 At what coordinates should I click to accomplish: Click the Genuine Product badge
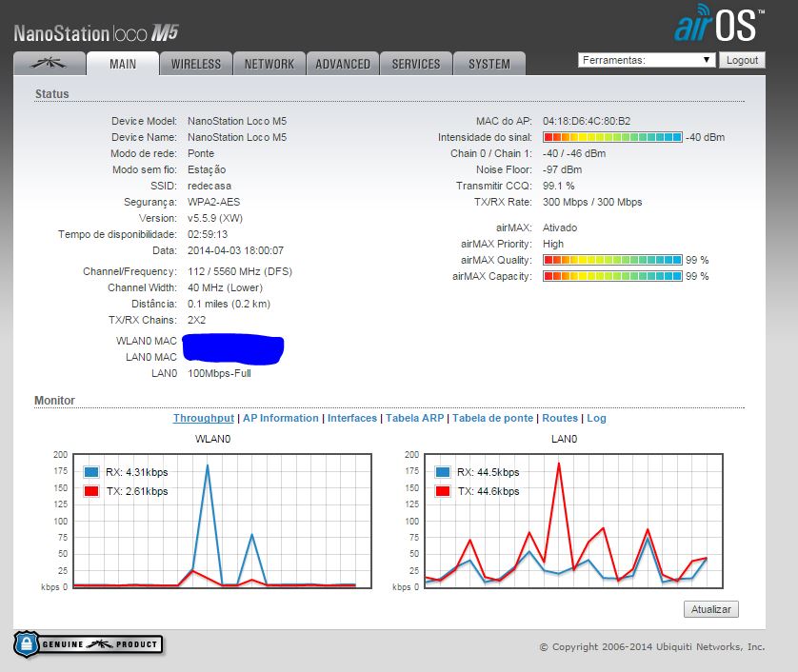(88, 644)
